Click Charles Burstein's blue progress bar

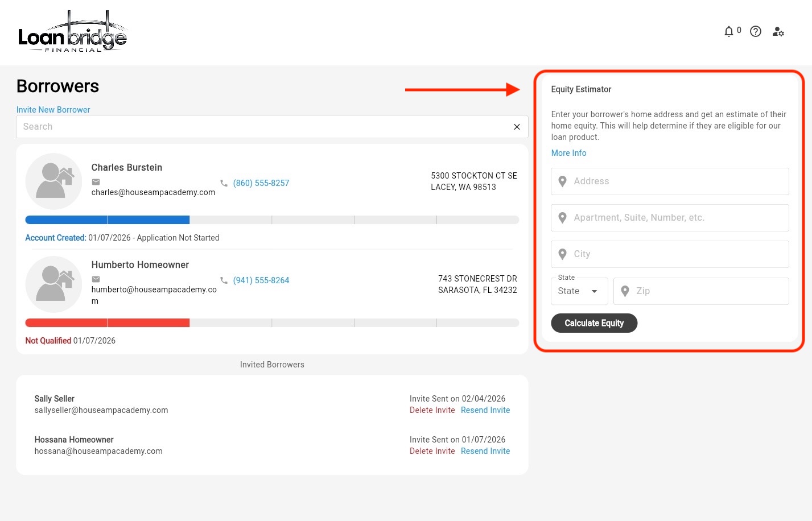107,220
